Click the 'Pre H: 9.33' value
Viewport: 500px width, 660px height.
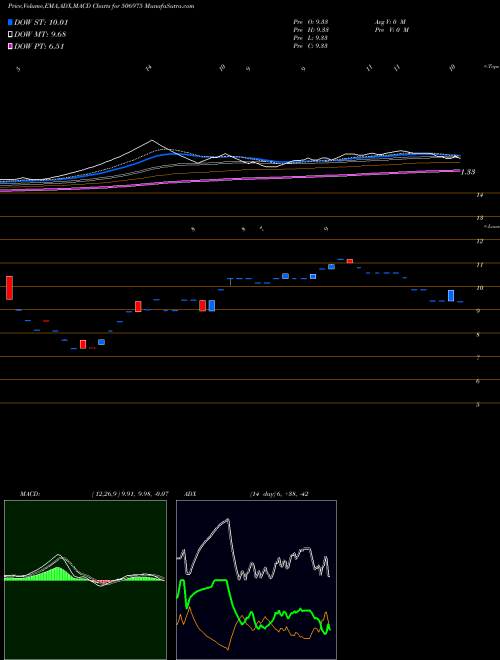(311, 30)
